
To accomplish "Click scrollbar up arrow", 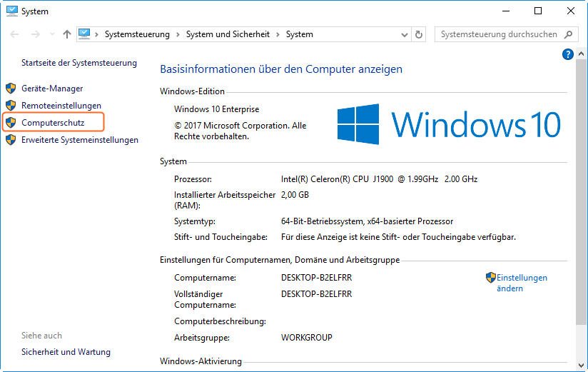I will (x=581, y=54).
